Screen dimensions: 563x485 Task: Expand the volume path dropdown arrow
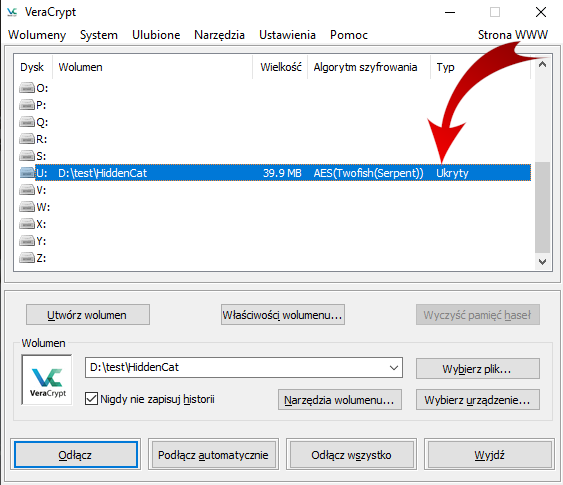(394, 368)
